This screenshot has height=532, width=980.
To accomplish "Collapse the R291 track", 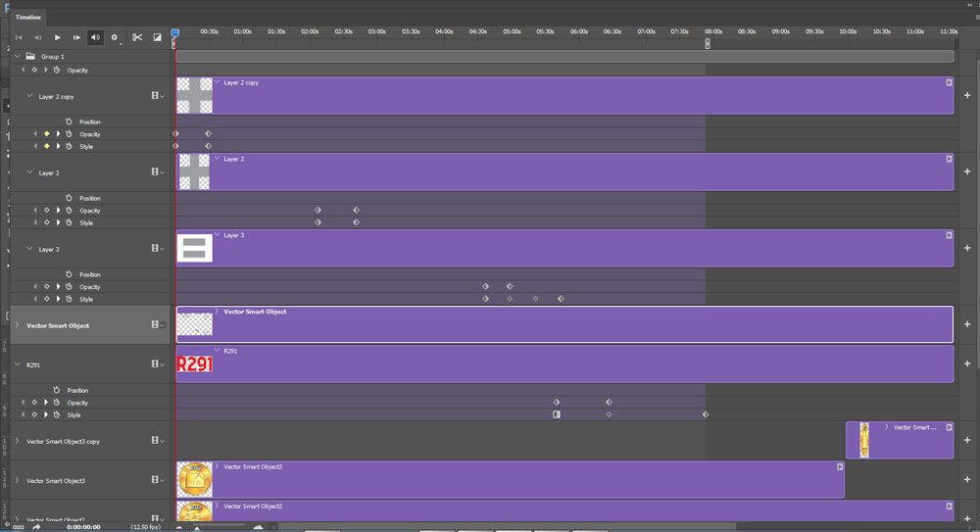I will tap(18, 364).
